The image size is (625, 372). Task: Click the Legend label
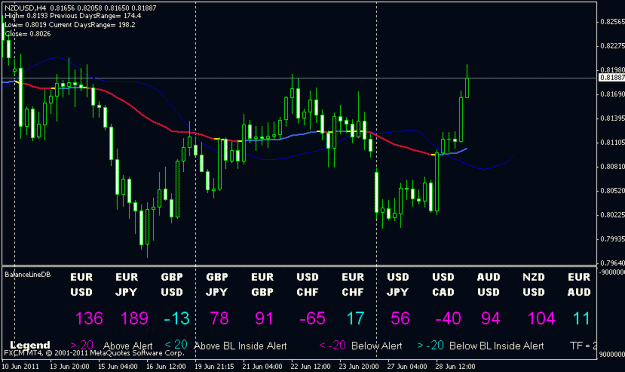pyautogui.click(x=30, y=345)
